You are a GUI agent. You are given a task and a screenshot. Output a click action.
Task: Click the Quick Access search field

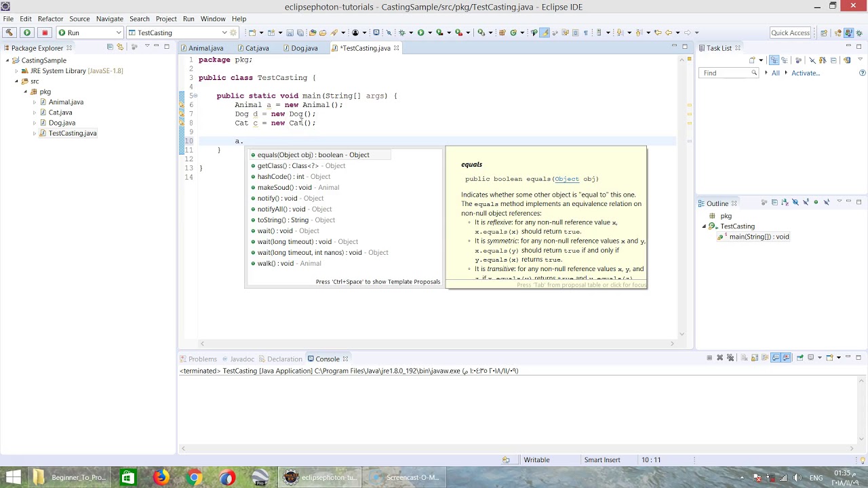(x=790, y=33)
